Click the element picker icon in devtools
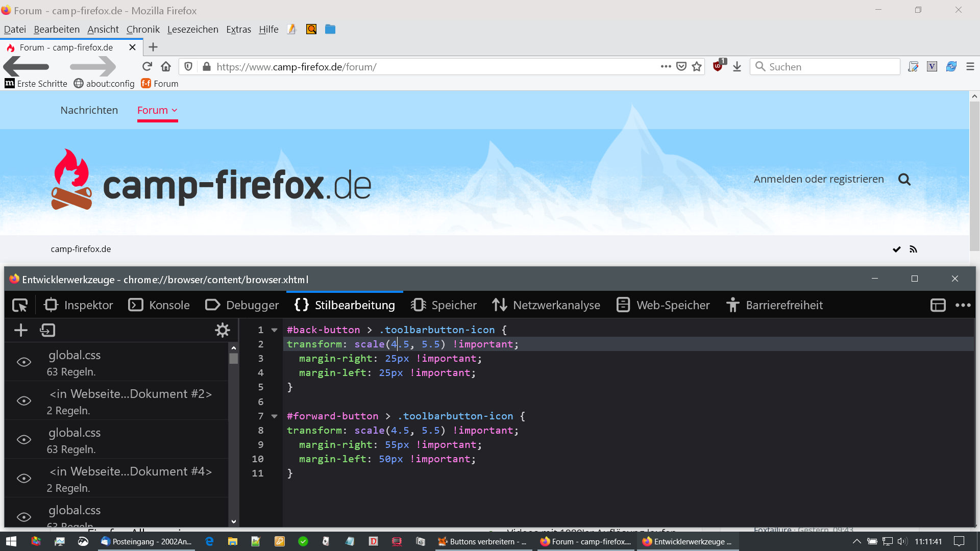 tap(20, 305)
